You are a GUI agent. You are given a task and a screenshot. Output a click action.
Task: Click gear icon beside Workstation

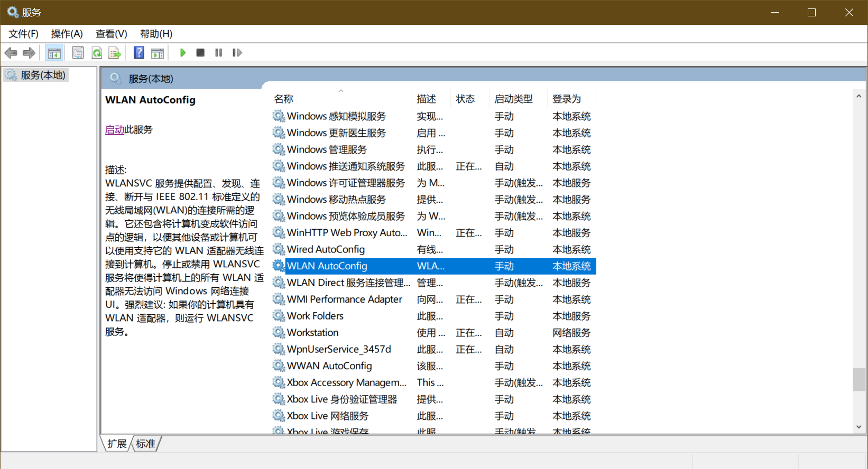coord(279,332)
